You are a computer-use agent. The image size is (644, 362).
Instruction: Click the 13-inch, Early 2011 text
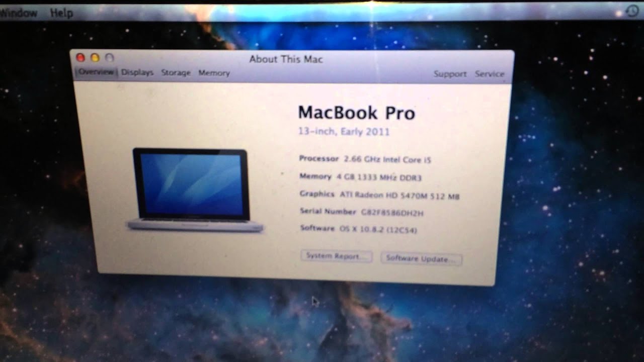click(x=344, y=132)
